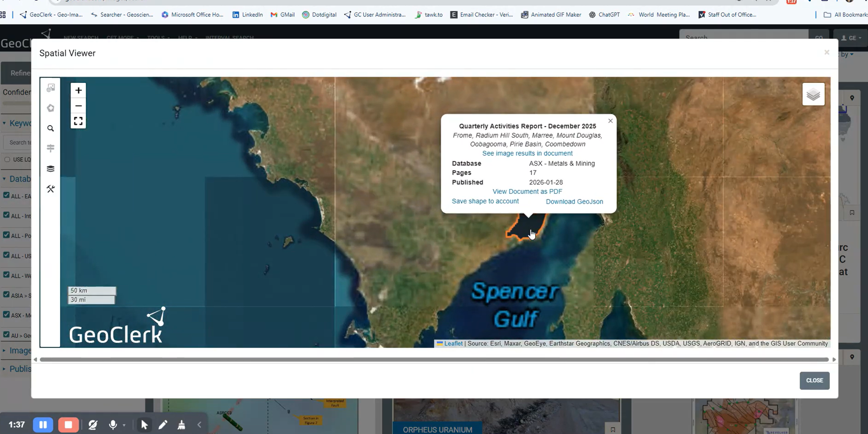Stop the screen recording
868x434 pixels.
(68, 425)
